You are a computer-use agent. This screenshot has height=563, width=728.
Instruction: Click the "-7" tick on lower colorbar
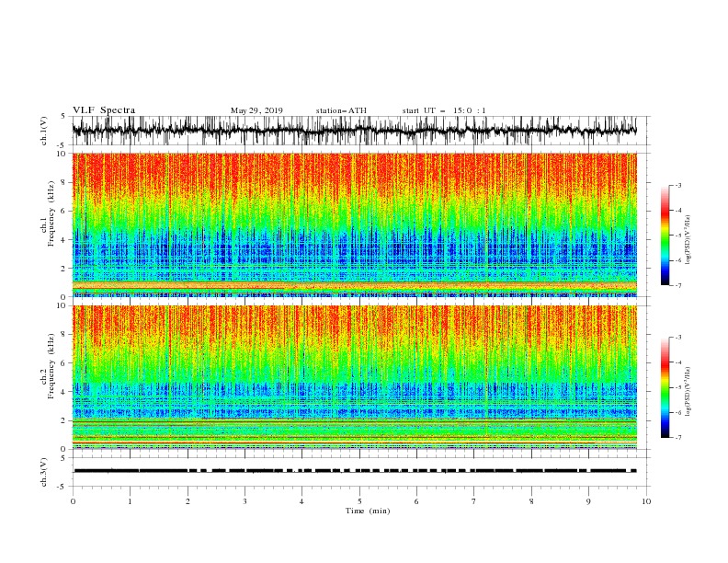[678, 438]
